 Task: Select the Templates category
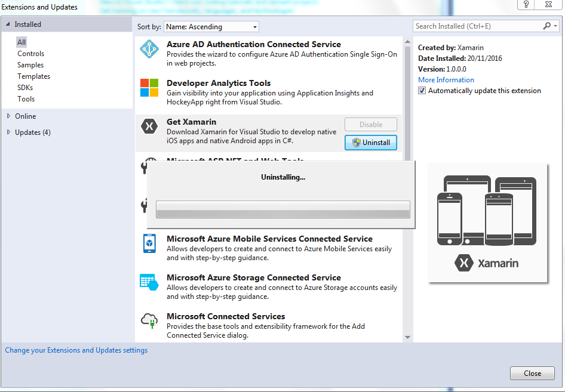(33, 76)
